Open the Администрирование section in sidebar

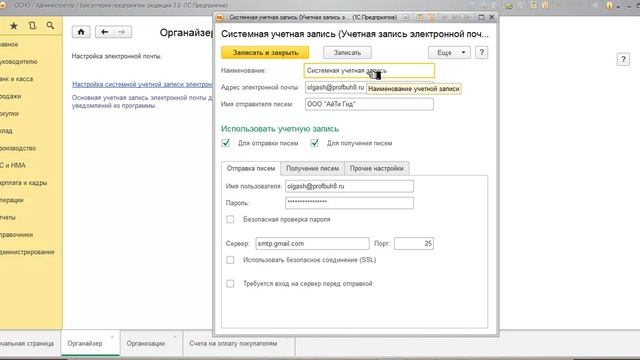pyautogui.click(x=27, y=252)
